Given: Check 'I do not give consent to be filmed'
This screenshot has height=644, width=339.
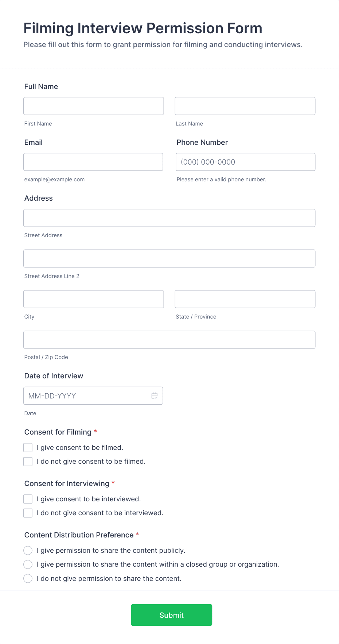Looking at the screenshot, I should point(28,461).
